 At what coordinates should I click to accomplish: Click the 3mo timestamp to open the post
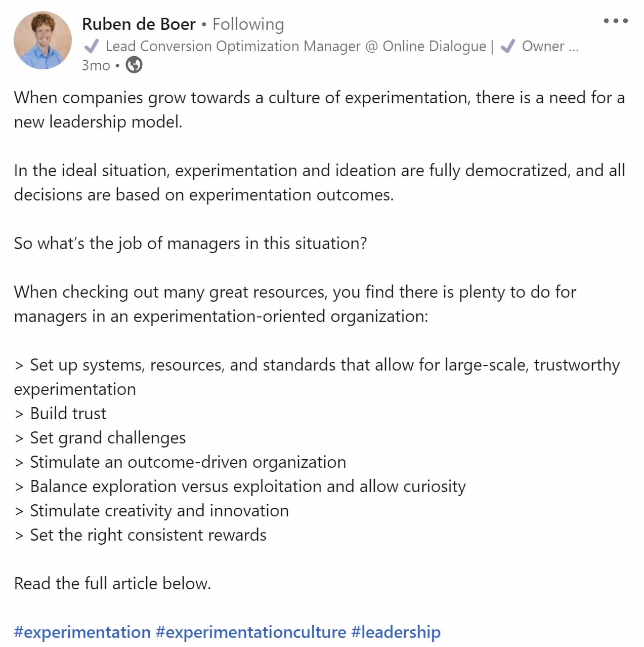click(x=95, y=65)
